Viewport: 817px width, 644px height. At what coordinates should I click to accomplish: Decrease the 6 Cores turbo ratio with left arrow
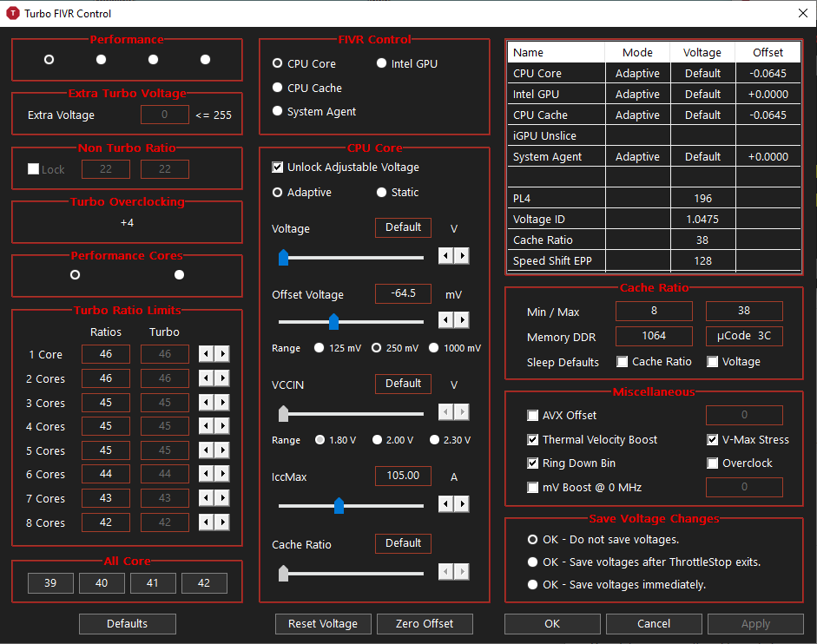[207, 474]
